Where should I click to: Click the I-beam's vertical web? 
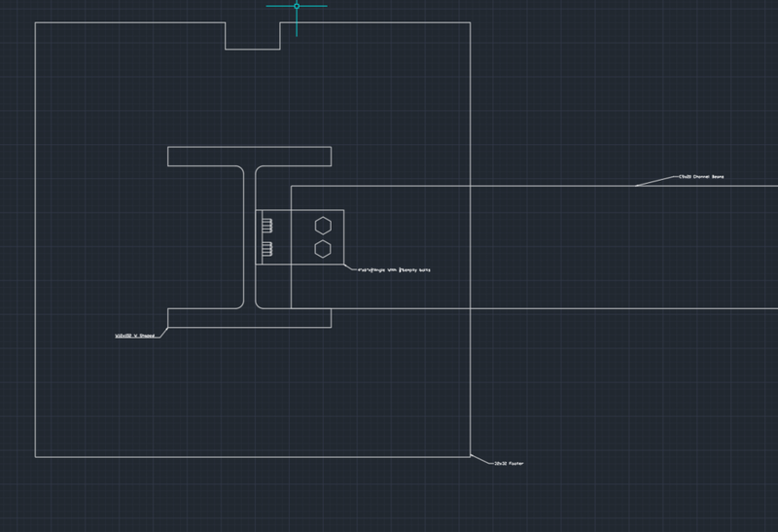[250, 237]
